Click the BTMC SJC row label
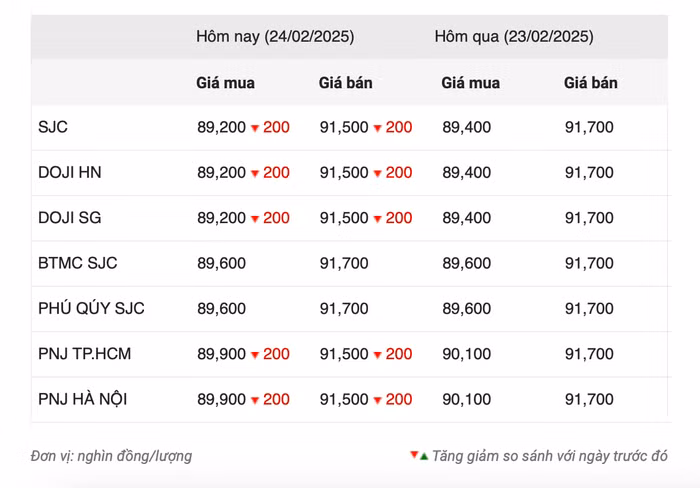700x488 pixels. click(x=77, y=263)
